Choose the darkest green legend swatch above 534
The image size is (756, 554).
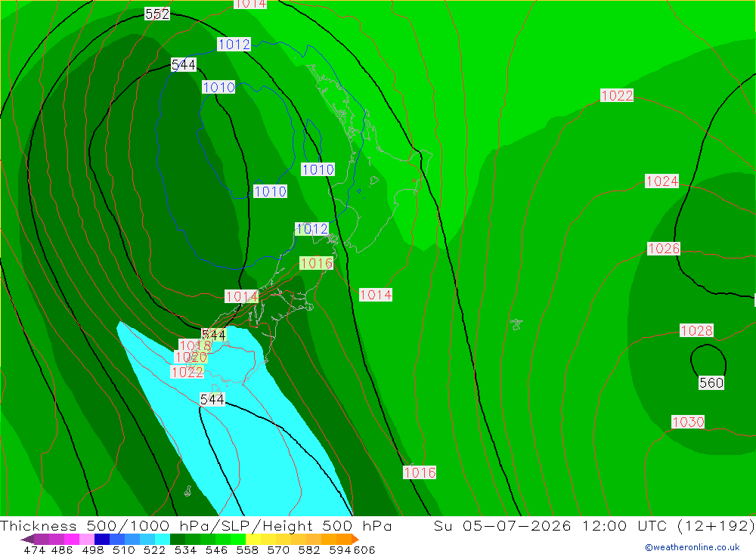tap(178, 539)
